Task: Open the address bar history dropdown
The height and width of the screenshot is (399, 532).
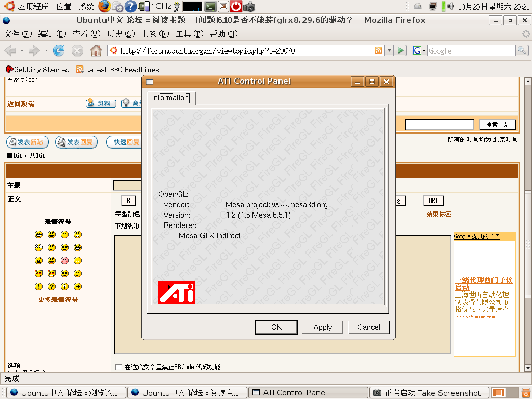Action: (389, 50)
